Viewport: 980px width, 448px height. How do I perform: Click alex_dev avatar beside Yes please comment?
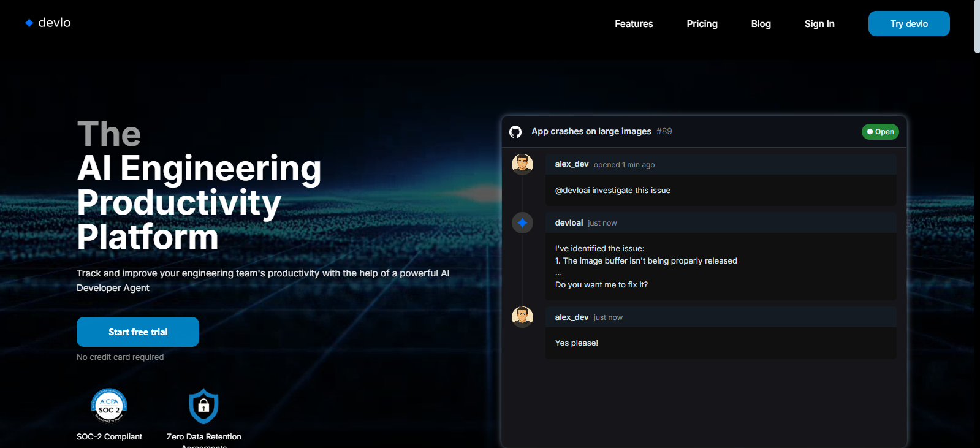pyautogui.click(x=522, y=317)
